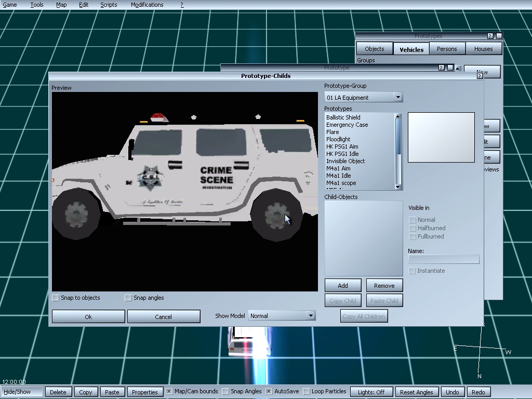This screenshot has width=532, height=399.
Task: Check the Instantiate checkbox
Action: [412, 271]
